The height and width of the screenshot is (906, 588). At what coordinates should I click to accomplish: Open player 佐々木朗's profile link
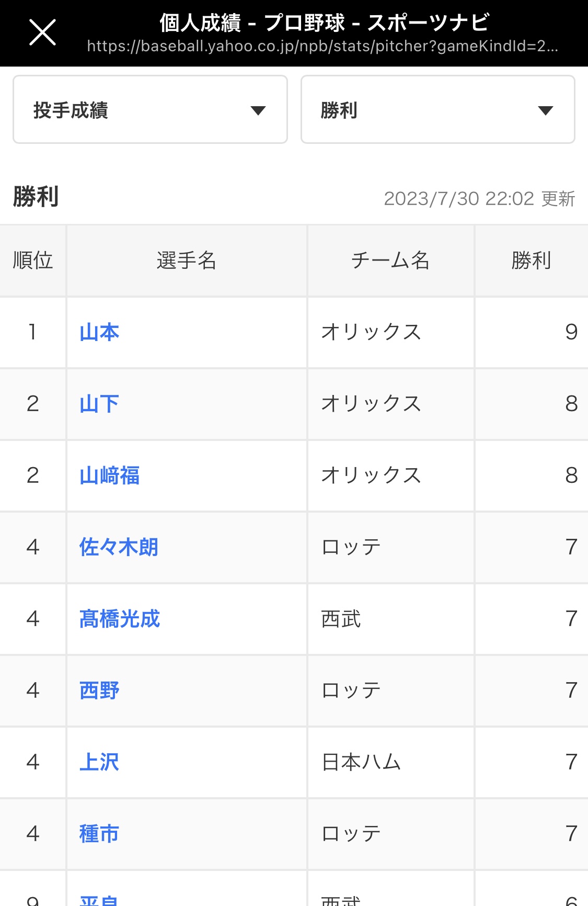coord(119,547)
